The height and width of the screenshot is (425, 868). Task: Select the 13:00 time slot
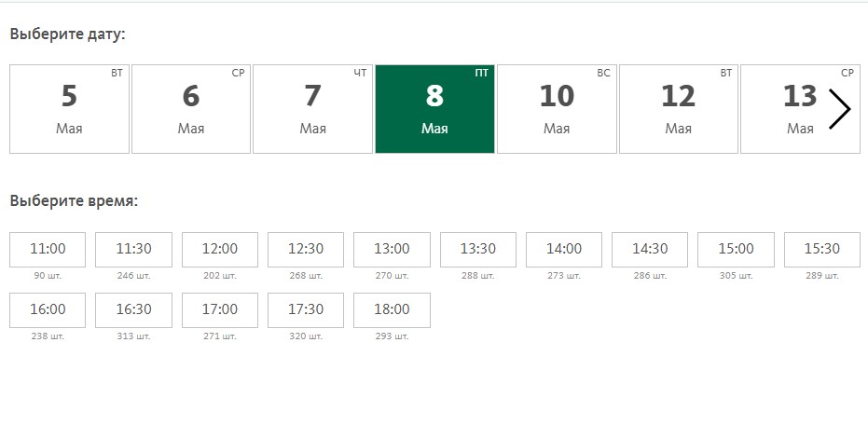392,250
